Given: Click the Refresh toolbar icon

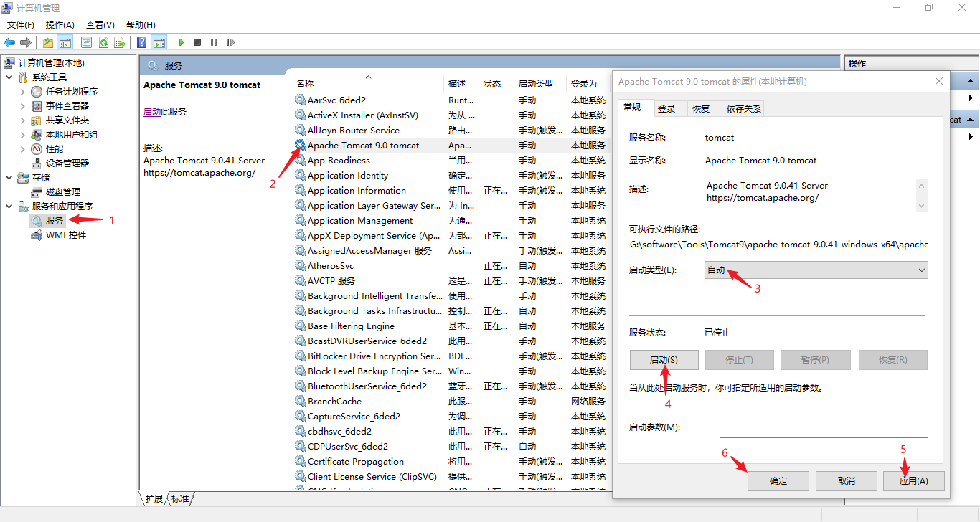Looking at the screenshot, I should (103, 42).
